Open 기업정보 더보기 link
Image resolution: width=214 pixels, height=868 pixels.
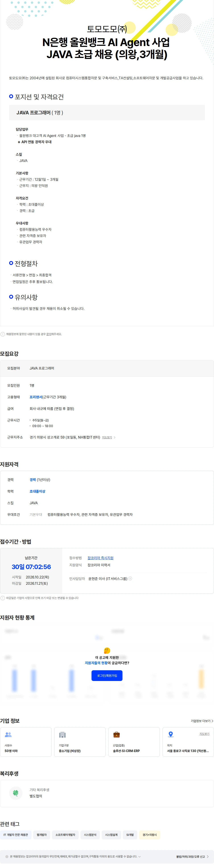pos(202,721)
